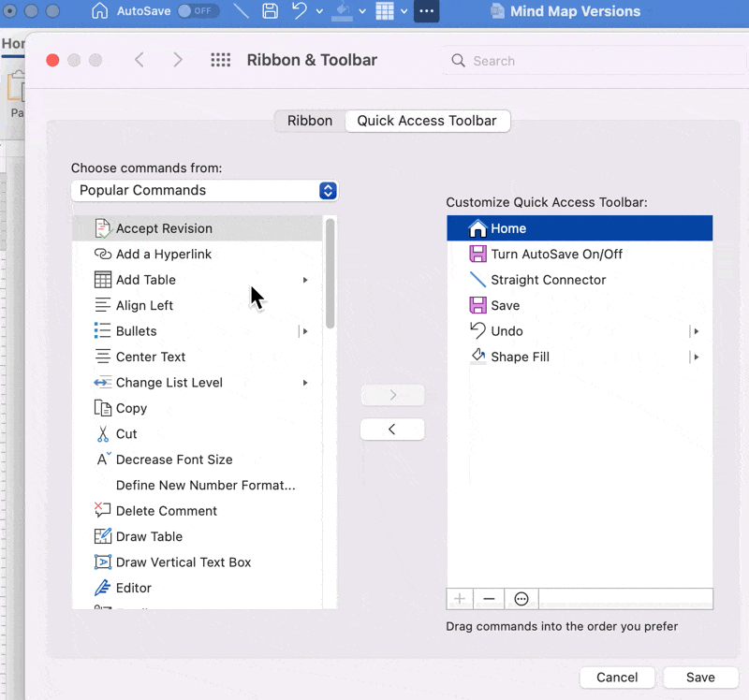
Task: Select Turn AutoSave On/Off in toolbar list
Action: click(x=580, y=254)
